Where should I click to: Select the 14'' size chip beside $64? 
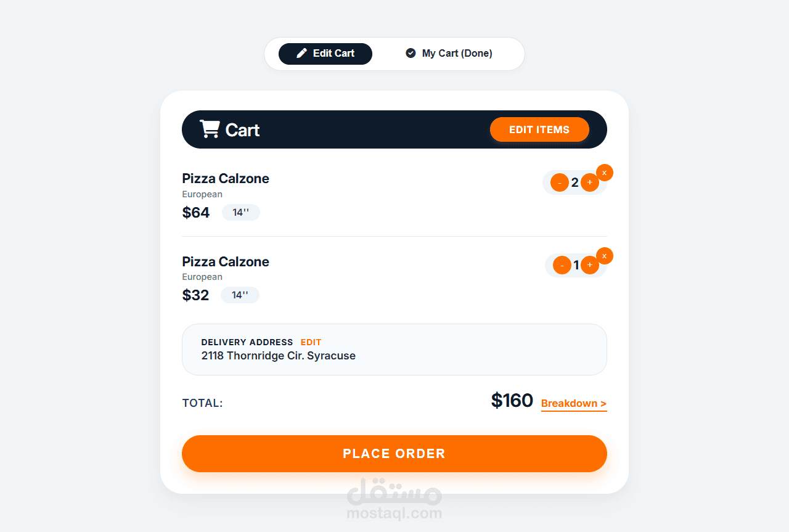point(240,213)
